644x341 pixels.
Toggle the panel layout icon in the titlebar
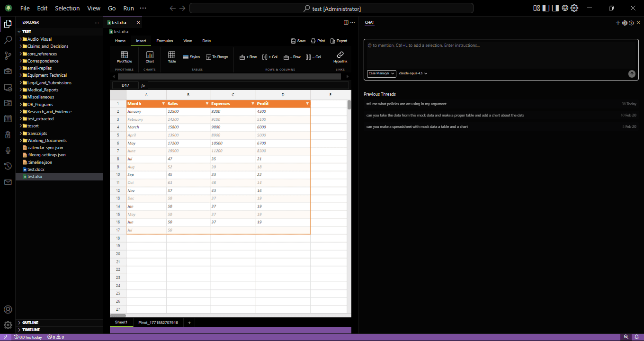pos(537,8)
